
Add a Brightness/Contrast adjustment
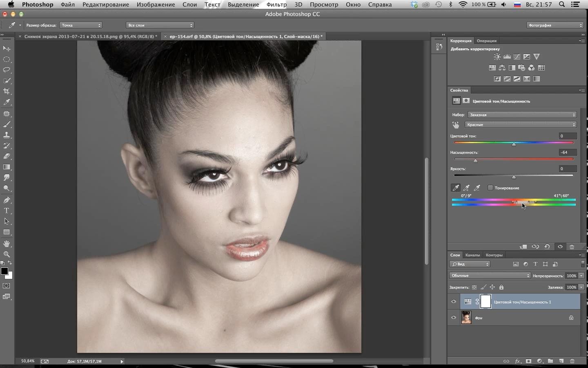point(497,57)
